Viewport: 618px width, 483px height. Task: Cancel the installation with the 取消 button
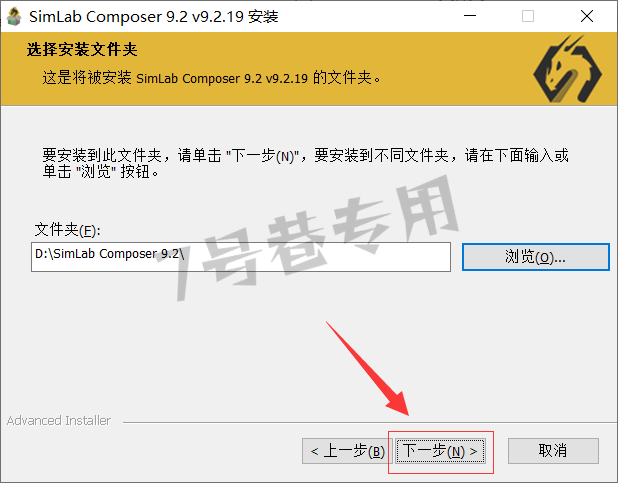coord(553,451)
